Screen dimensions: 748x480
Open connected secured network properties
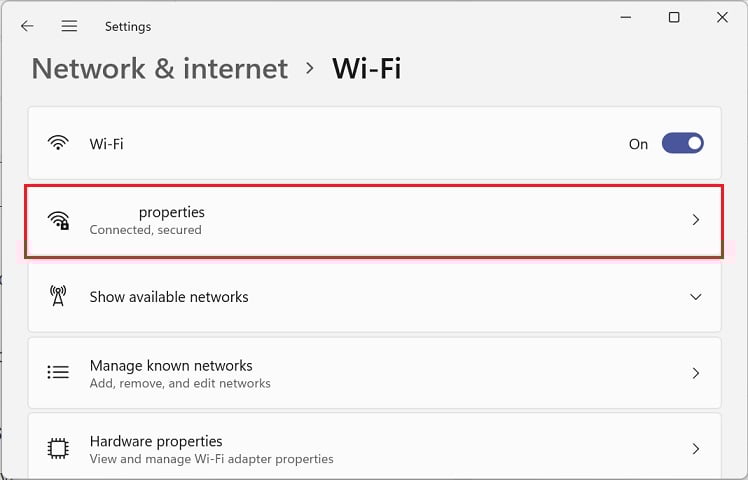click(374, 221)
